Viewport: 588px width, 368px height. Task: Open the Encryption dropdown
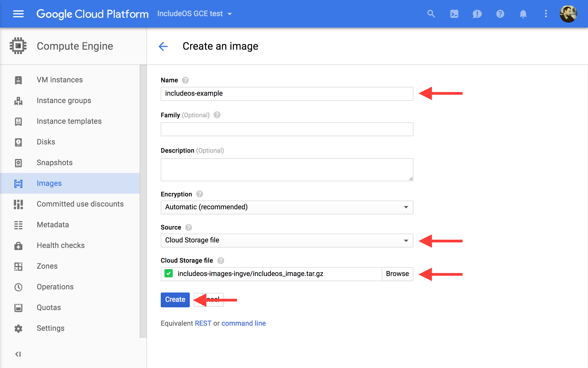coord(287,207)
